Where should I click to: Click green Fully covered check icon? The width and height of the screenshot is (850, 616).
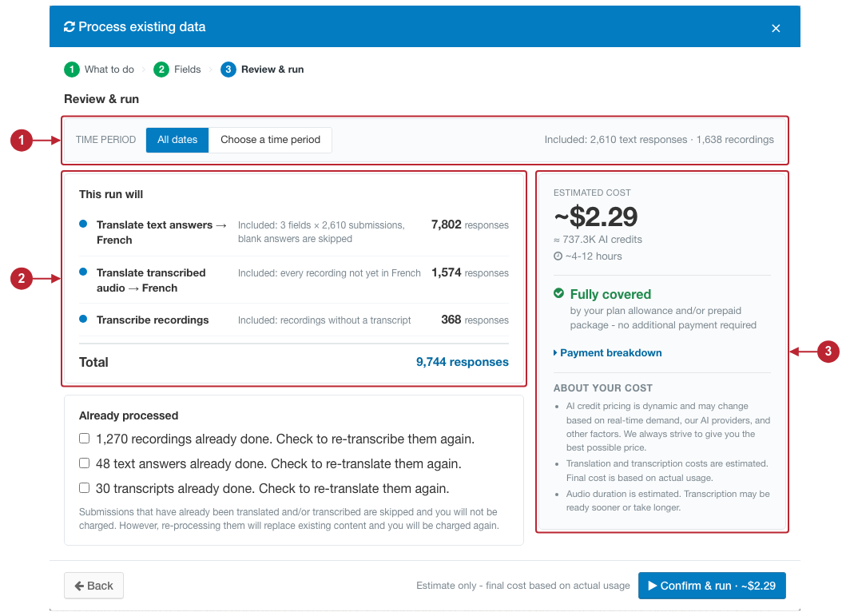click(559, 293)
